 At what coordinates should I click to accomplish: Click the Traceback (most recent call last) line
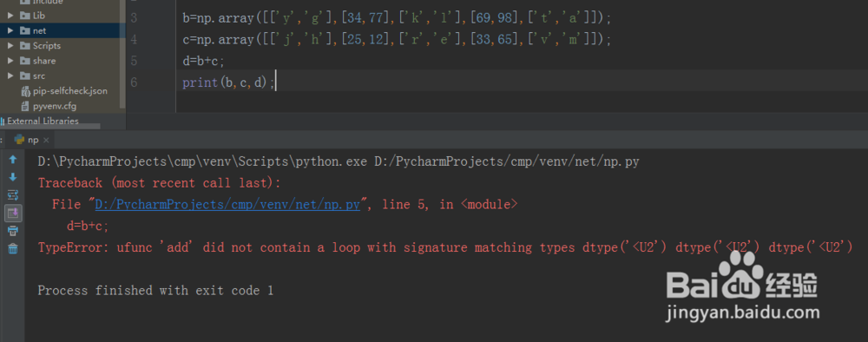tap(160, 182)
